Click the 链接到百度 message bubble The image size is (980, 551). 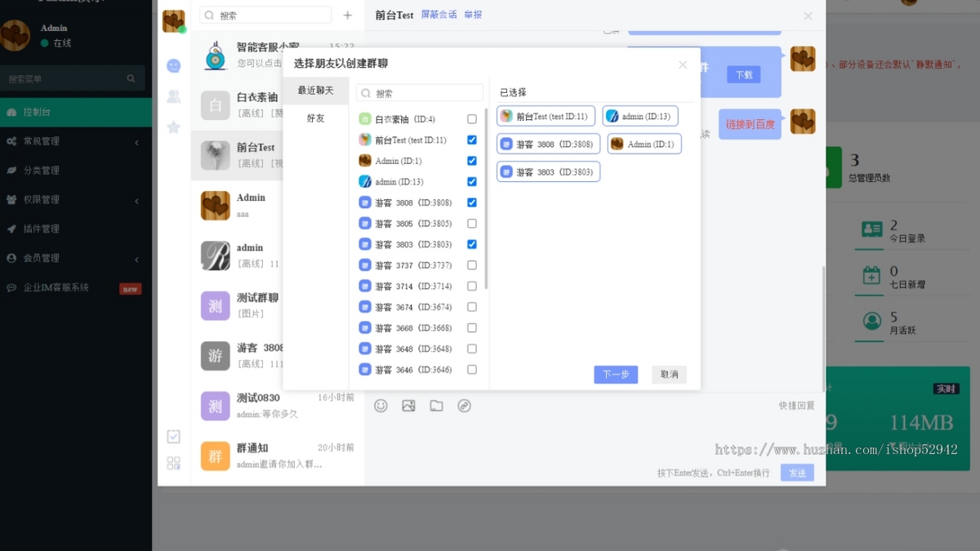[x=751, y=124]
